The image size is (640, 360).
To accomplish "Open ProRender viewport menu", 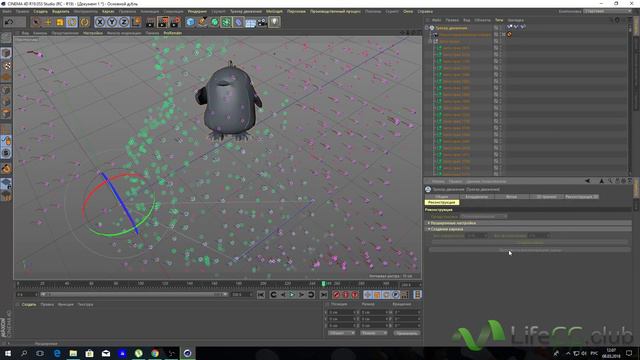I will [x=173, y=33].
